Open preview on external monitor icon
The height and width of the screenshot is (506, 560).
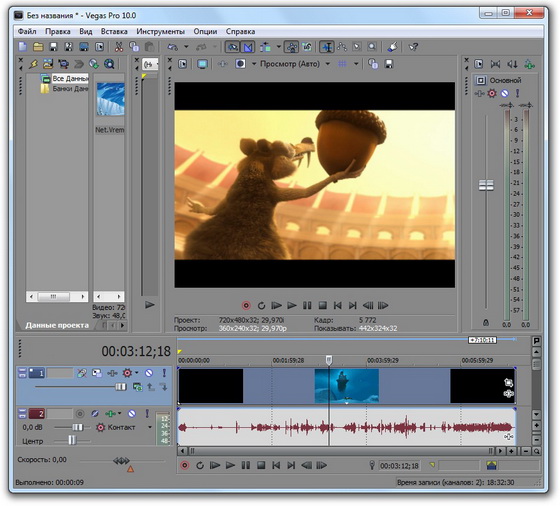(202, 64)
